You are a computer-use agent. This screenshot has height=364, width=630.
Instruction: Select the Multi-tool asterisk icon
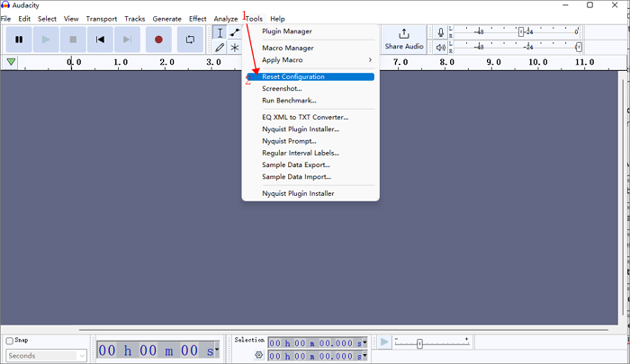tap(234, 48)
